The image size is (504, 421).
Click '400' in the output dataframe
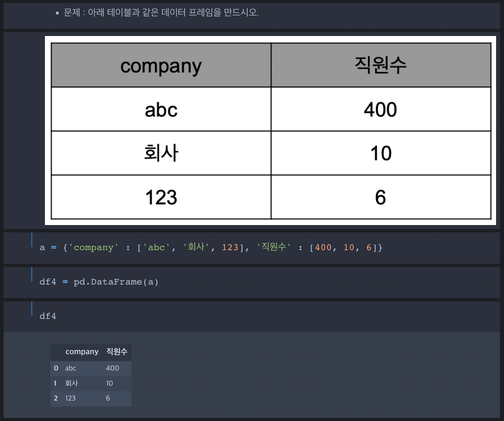pyautogui.click(x=113, y=368)
